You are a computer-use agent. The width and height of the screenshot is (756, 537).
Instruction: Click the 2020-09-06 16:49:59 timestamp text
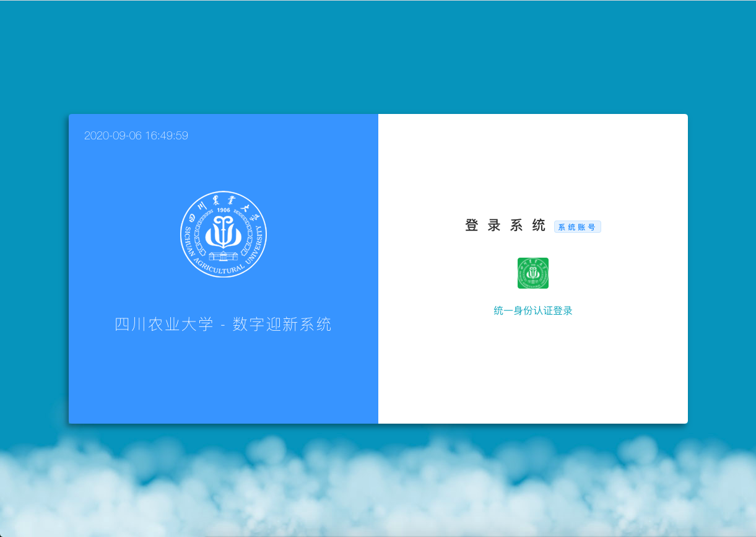click(x=136, y=136)
